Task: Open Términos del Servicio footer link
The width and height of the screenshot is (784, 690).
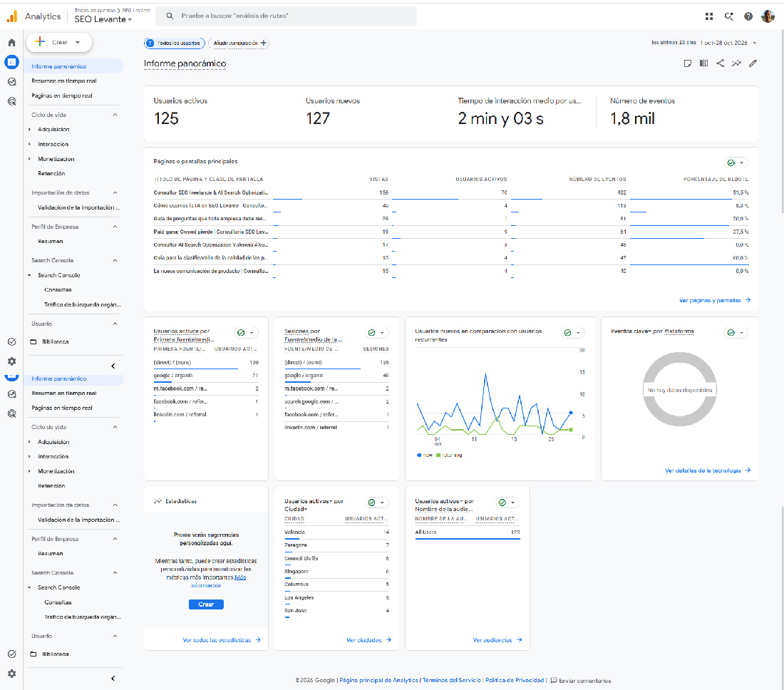Action: 451,680
